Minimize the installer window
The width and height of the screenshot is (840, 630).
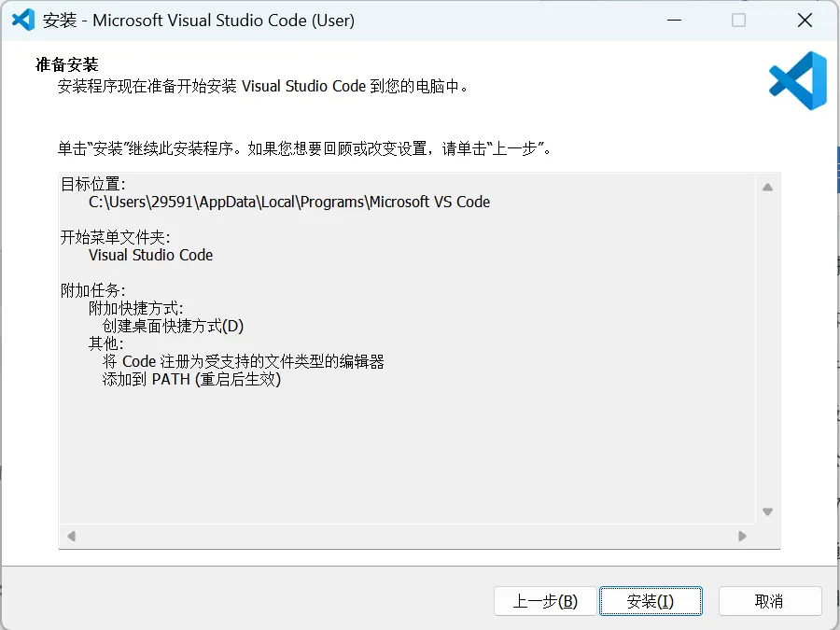[x=674, y=21]
